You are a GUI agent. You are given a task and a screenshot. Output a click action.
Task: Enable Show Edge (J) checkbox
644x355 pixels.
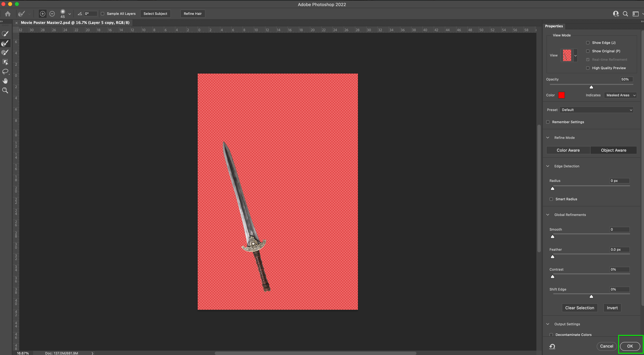coord(588,43)
